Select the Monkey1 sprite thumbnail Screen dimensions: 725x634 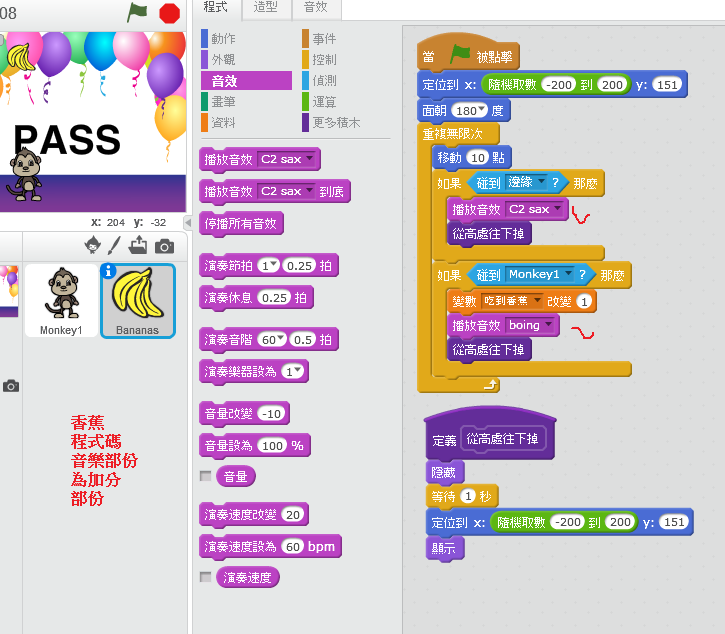click(62, 300)
